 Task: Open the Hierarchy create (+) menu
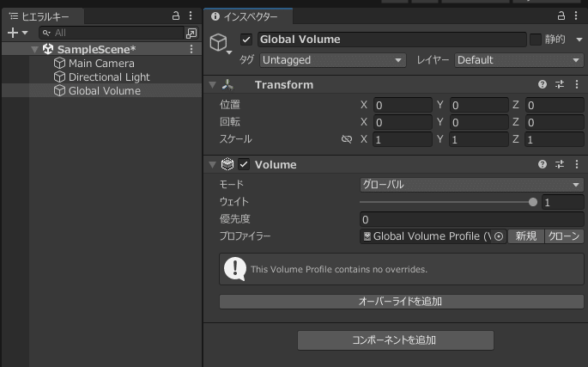point(17,33)
